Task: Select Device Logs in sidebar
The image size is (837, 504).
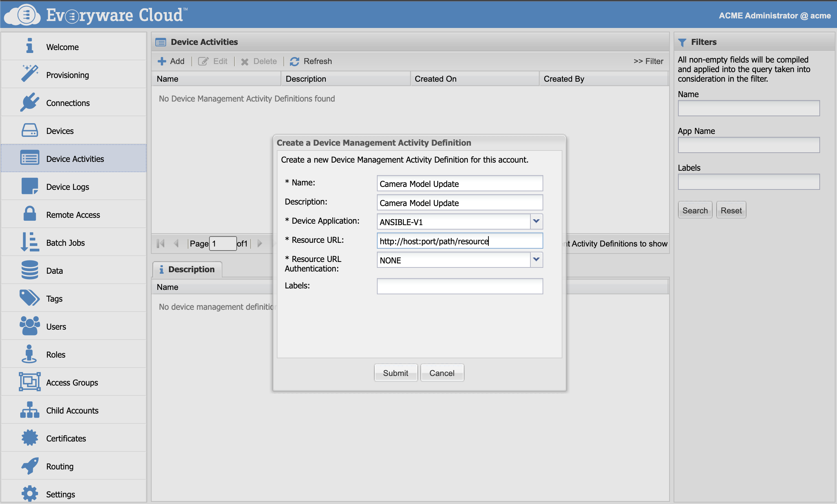Action: point(68,187)
